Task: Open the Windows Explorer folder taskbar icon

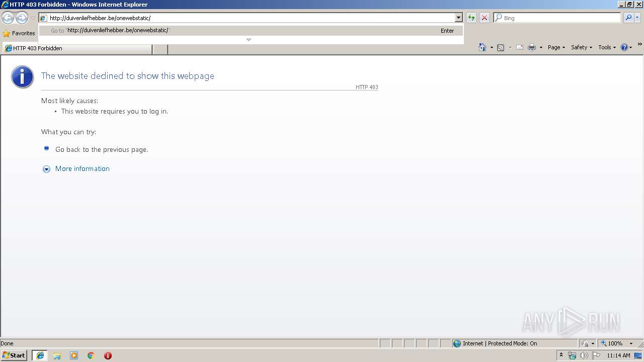Action: point(57,355)
